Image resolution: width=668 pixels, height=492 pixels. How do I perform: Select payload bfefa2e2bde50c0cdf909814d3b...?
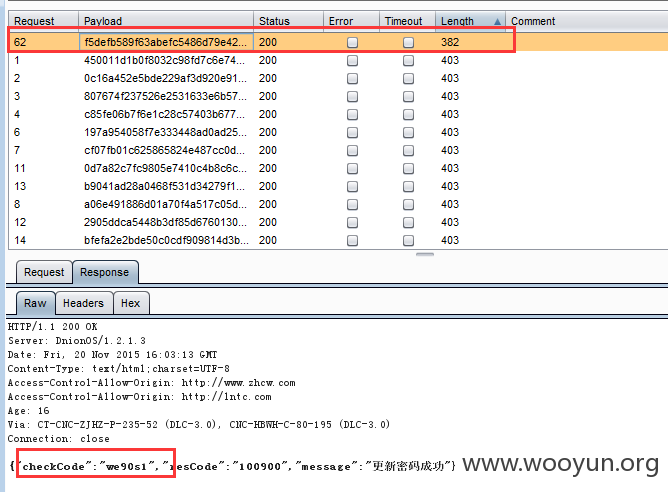coord(166,240)
